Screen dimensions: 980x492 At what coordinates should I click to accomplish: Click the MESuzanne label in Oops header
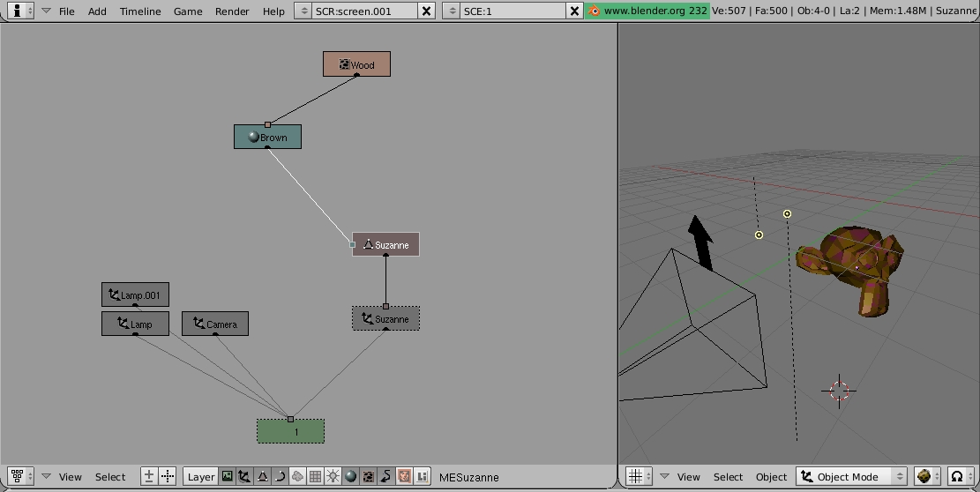pos(468,477)
